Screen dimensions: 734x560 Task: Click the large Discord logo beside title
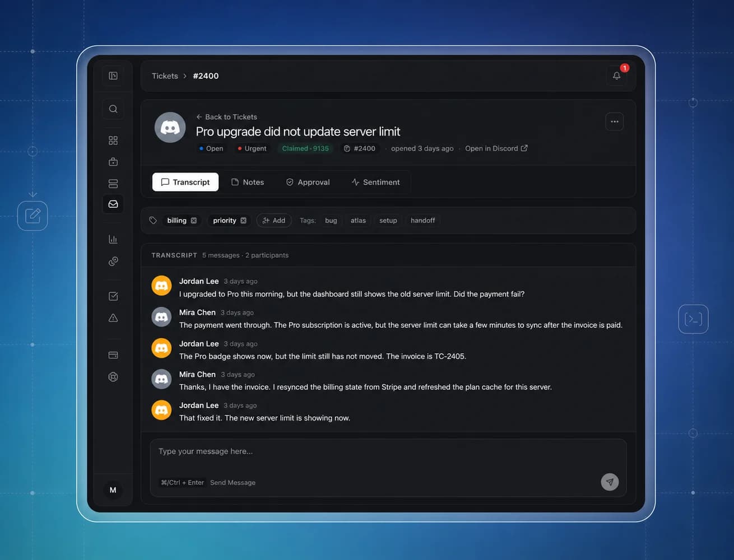170,128
